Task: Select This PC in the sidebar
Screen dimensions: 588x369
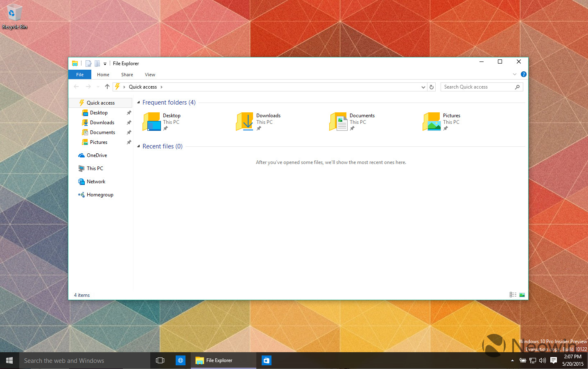Action: 94,168
